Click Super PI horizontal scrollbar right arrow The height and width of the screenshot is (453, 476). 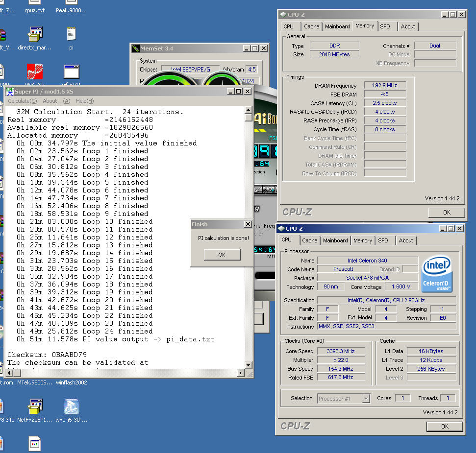[241, 373]
